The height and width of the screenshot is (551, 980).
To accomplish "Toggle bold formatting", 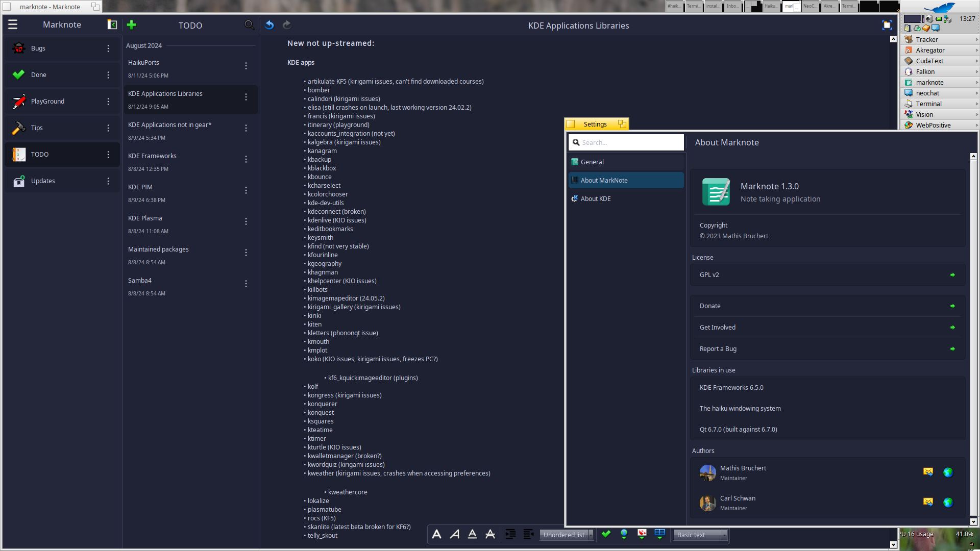I will click(x=436, y=534).
